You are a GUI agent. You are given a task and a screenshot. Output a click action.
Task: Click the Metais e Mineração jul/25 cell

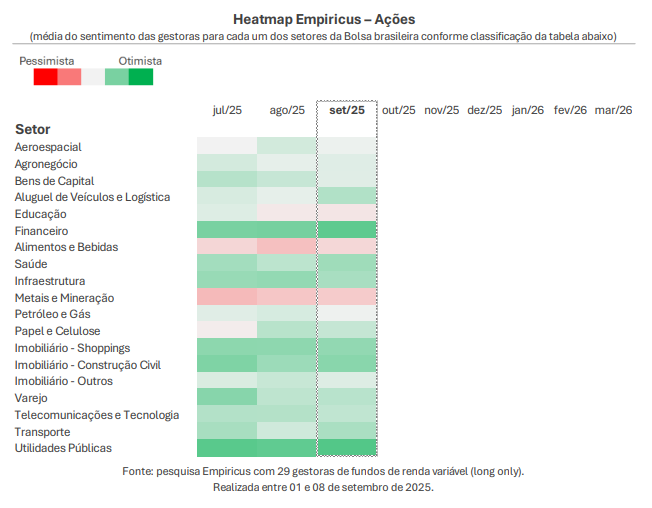227,298
